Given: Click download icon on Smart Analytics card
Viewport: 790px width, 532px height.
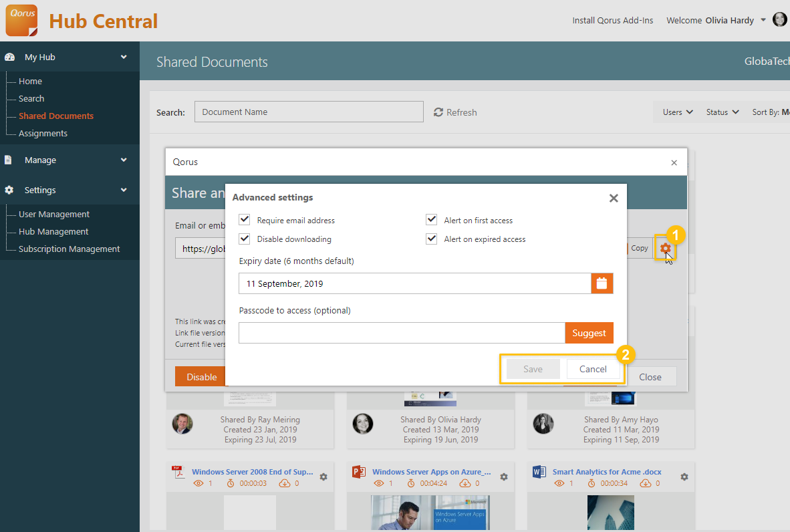Looking at the screenshot, I should [646, 483].
